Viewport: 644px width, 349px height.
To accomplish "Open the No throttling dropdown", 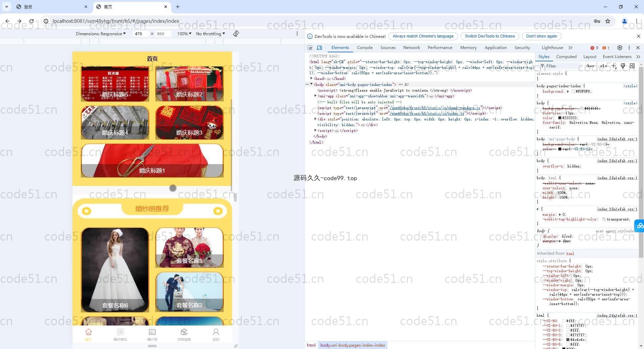I will (211, 34).
